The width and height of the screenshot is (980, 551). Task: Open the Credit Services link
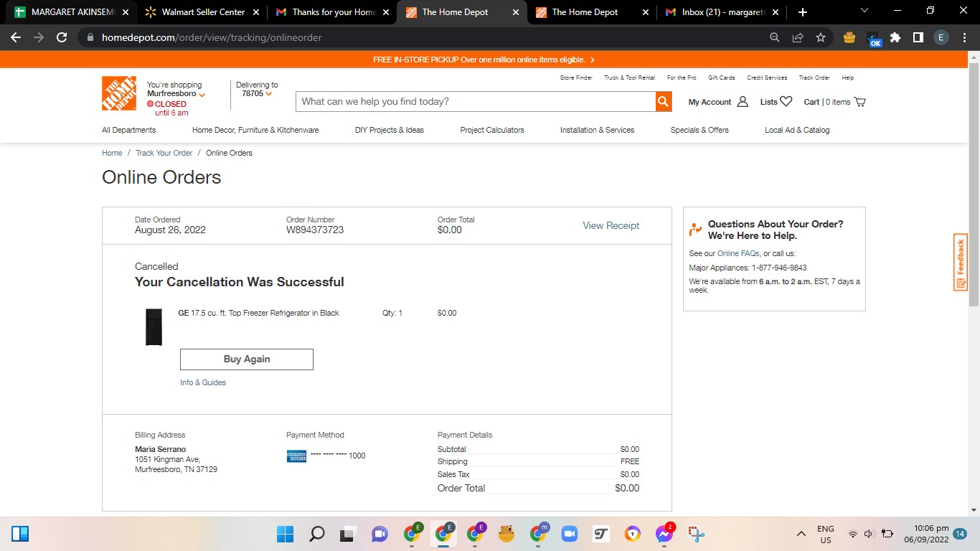point(767,77)
